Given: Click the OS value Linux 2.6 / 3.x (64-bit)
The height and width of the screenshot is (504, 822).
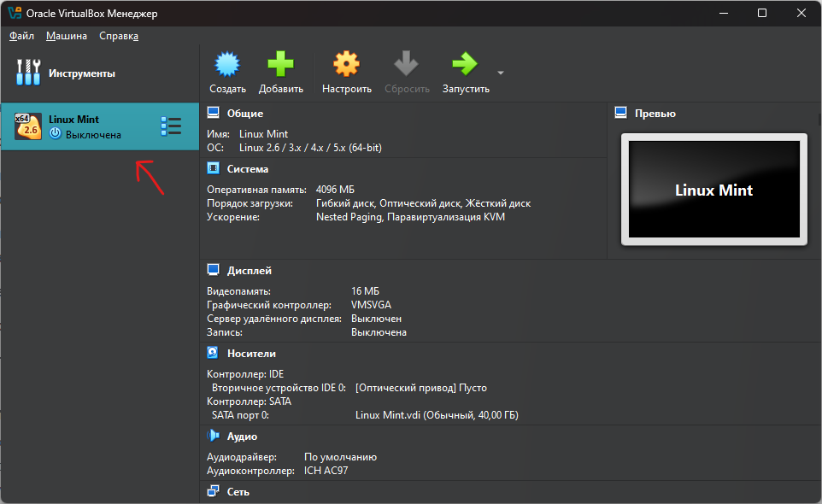Looking at the screenshot, I should click(x=310, y=147).
